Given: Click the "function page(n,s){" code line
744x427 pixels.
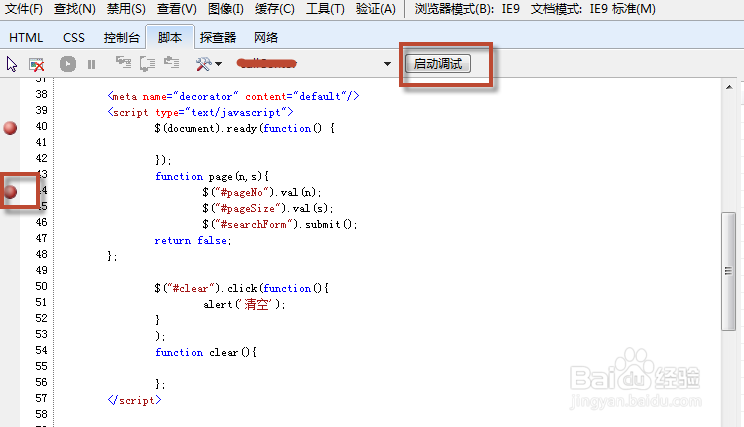Looking at the screenshot, I should [212, 176].
